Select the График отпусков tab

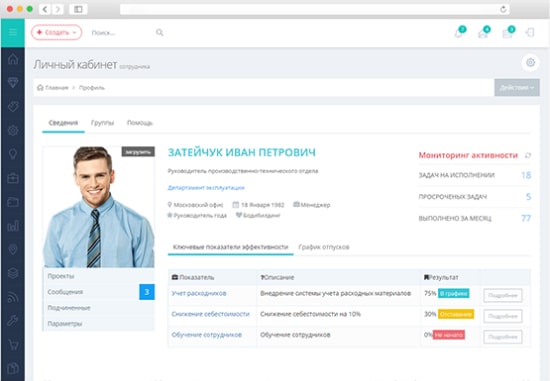[x=324, y=247]
